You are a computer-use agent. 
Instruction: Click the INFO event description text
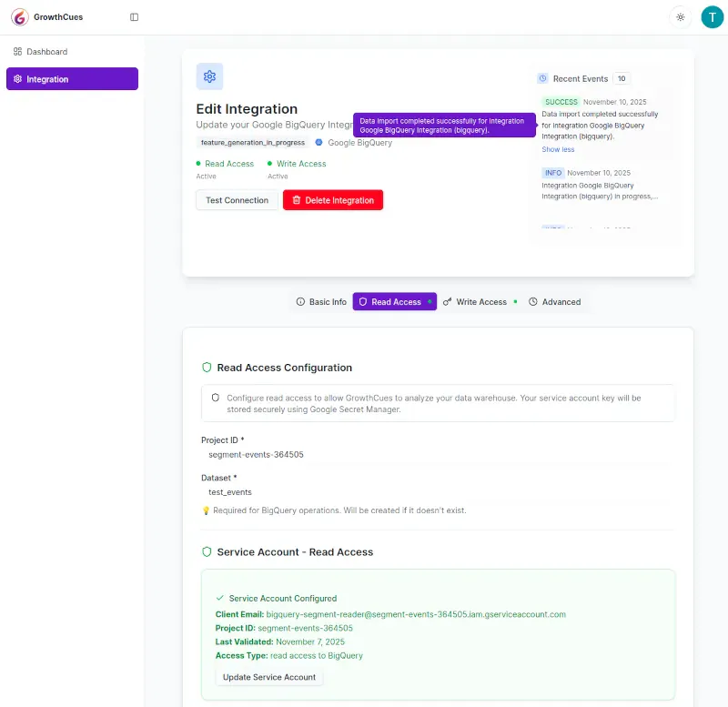[x=600, y=191]
